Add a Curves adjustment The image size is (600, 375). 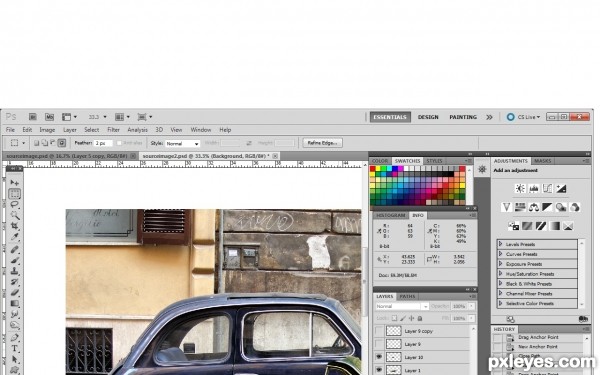[x=548, y=188]
